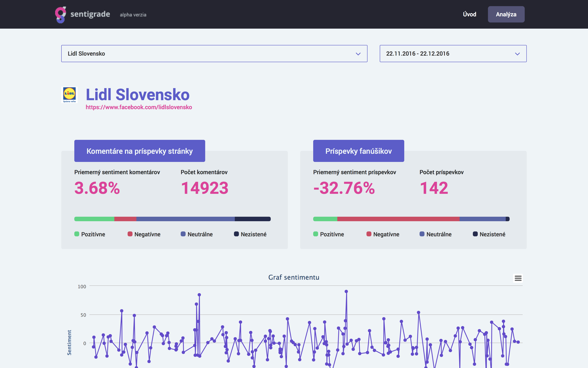Toggle Pozitívne legend in fan posts panel
This screenshot has width=588, height=368.
(329, 234)
